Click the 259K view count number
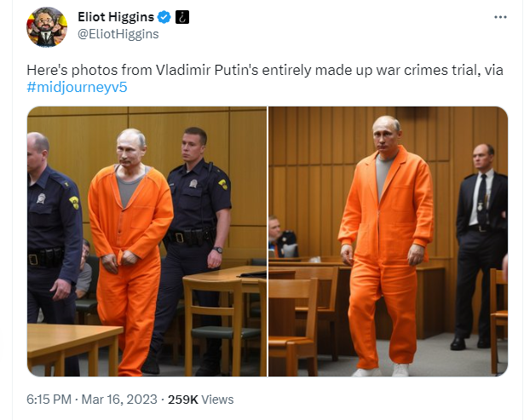This screenshot has width=524, height=420. (x=183, y=400)
